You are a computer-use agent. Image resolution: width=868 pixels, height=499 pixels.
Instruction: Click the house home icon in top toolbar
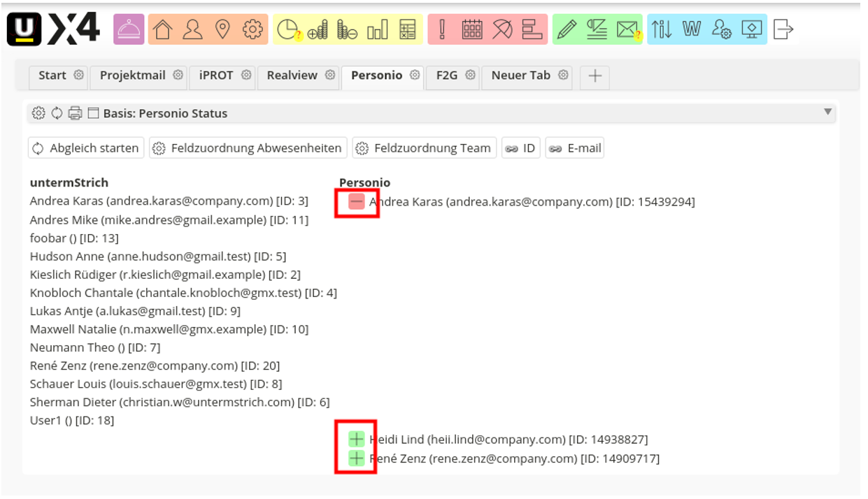click(x=163, y=29)
